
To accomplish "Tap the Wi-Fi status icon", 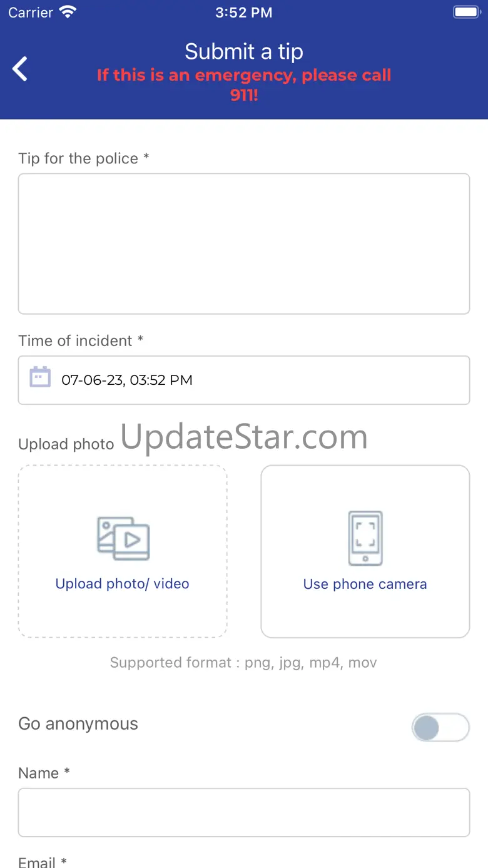I will pyautogui.click(x=68, y=12).
